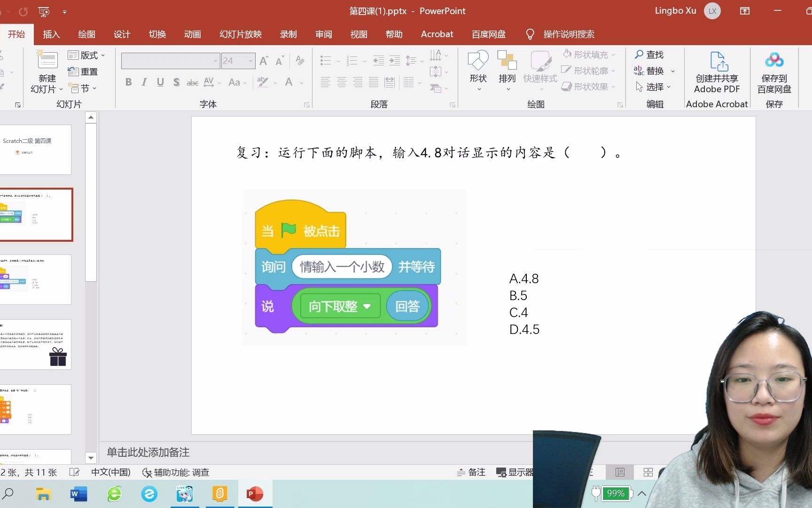812x508 pixels.
Task: Open Select (选择) dropdown
Action: coord(653,87)
